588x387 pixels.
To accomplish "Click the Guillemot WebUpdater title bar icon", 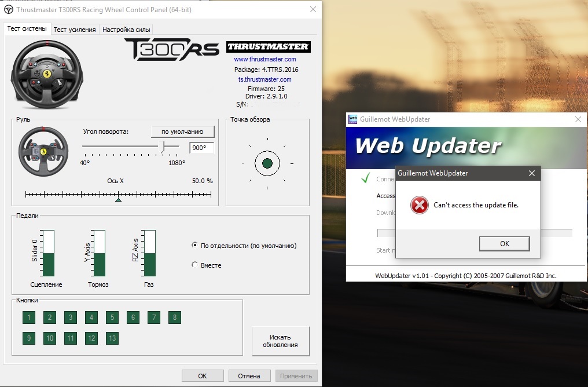I will point(352,119).
